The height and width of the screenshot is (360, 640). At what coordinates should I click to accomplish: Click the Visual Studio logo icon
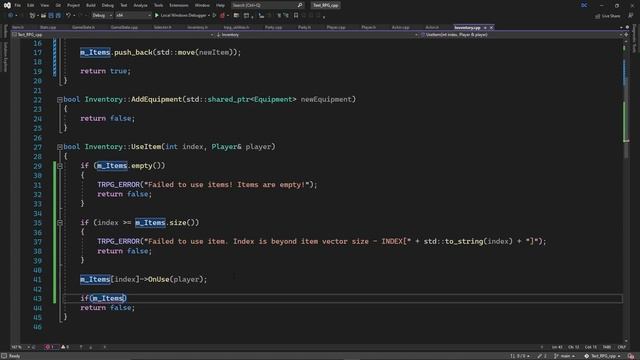coord(7,5)
